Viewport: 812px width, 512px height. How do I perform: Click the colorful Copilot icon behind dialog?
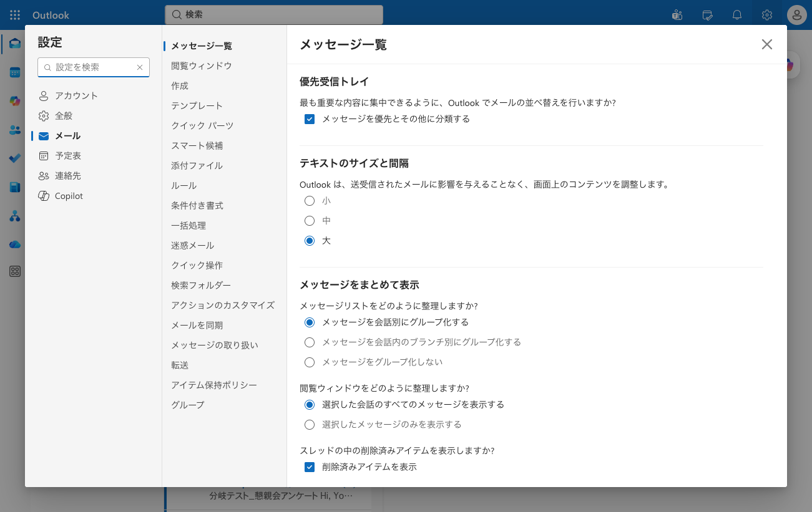pyautogui.click(x=790, y=65)
